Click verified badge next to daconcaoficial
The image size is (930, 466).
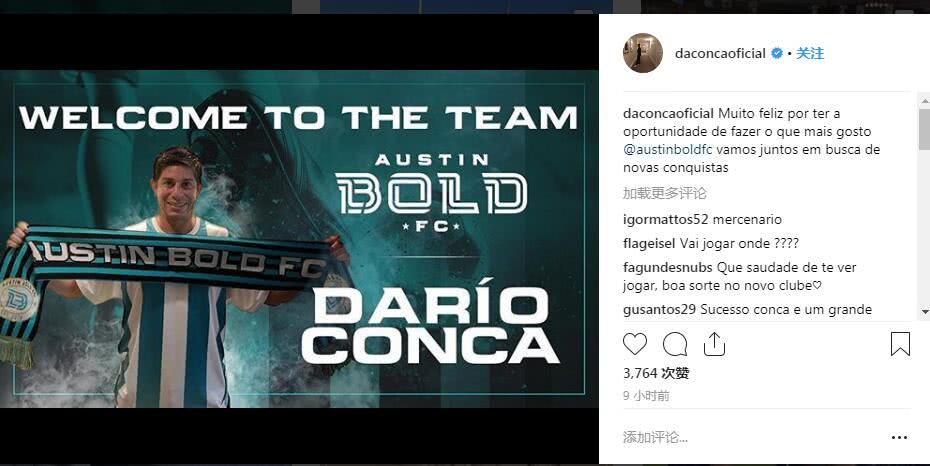776,53
